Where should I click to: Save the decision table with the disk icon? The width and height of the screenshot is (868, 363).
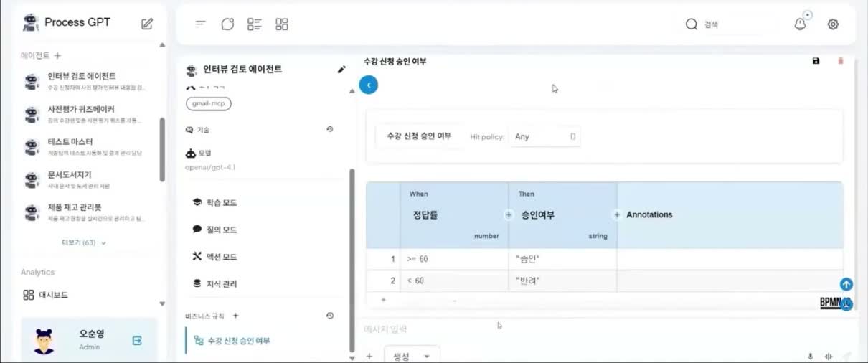(x=816, y=62)
